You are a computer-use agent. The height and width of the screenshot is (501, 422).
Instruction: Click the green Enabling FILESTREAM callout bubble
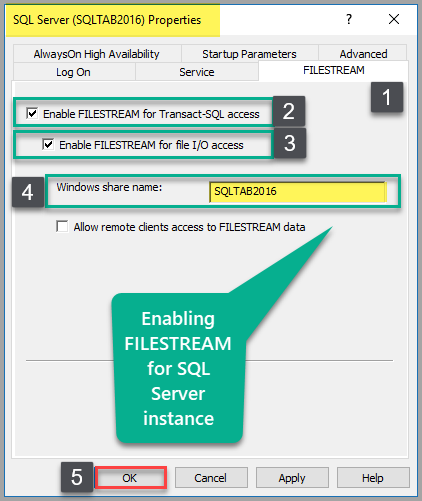point(179,368)
